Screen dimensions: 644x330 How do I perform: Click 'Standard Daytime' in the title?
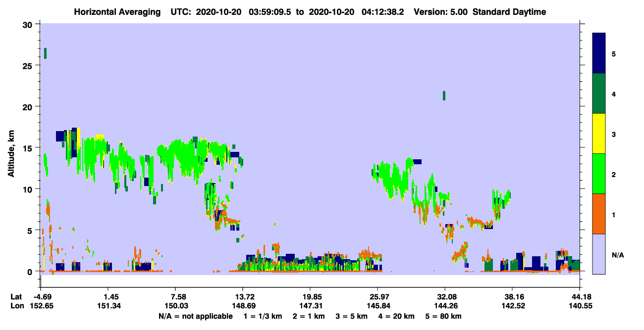pos(509,12)
